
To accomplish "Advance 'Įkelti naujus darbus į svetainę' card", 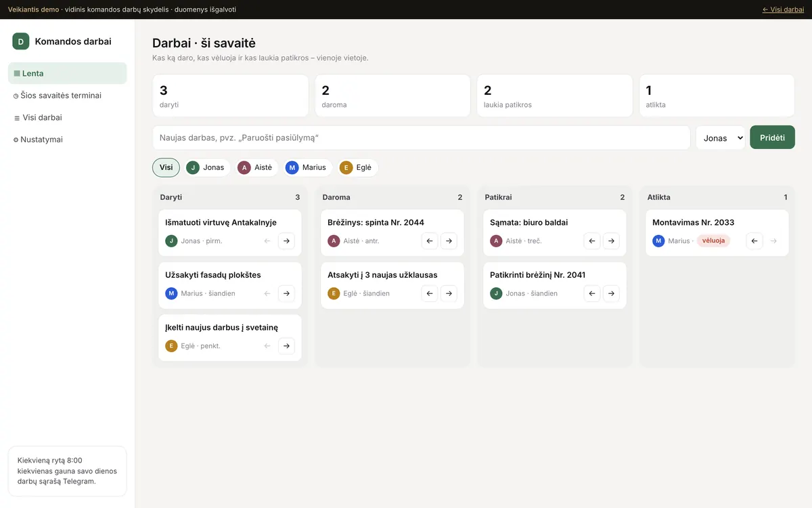I will pos(286,346).
